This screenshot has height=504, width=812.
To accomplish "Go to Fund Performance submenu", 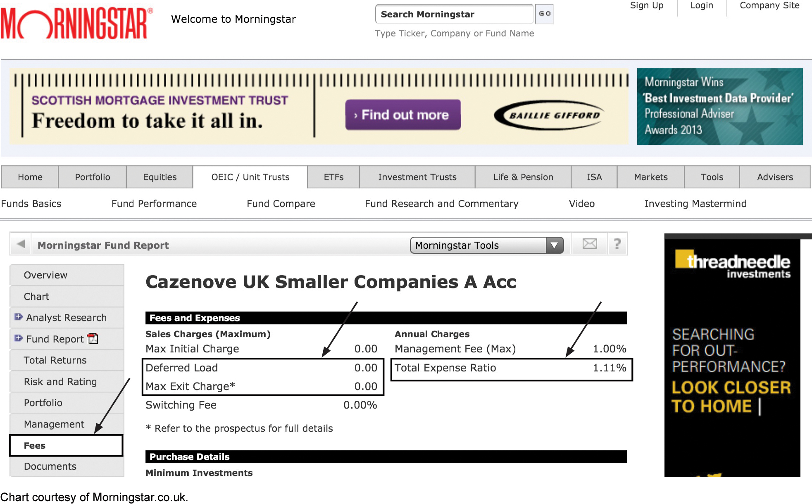I will (x=154, y=204).
